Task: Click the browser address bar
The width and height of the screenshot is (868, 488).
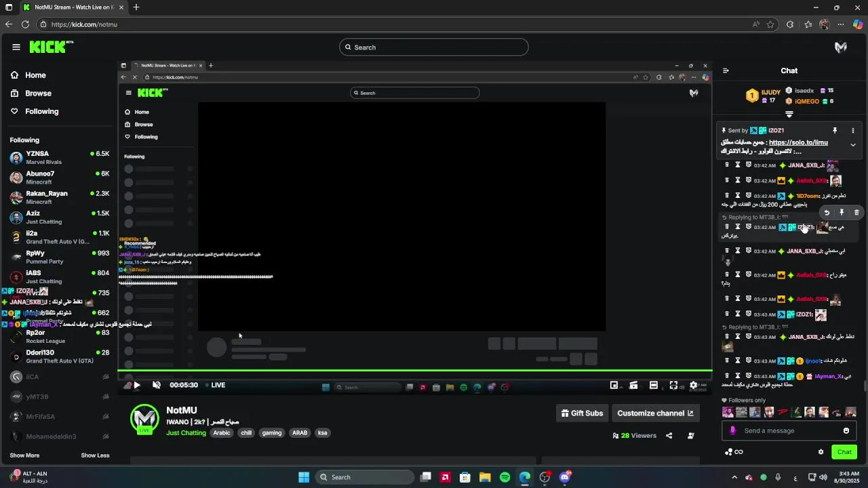Action: (393, 24)
